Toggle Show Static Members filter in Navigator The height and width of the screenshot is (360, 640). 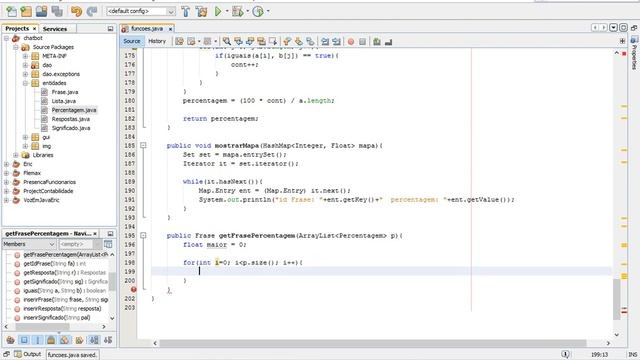(38, 340)
